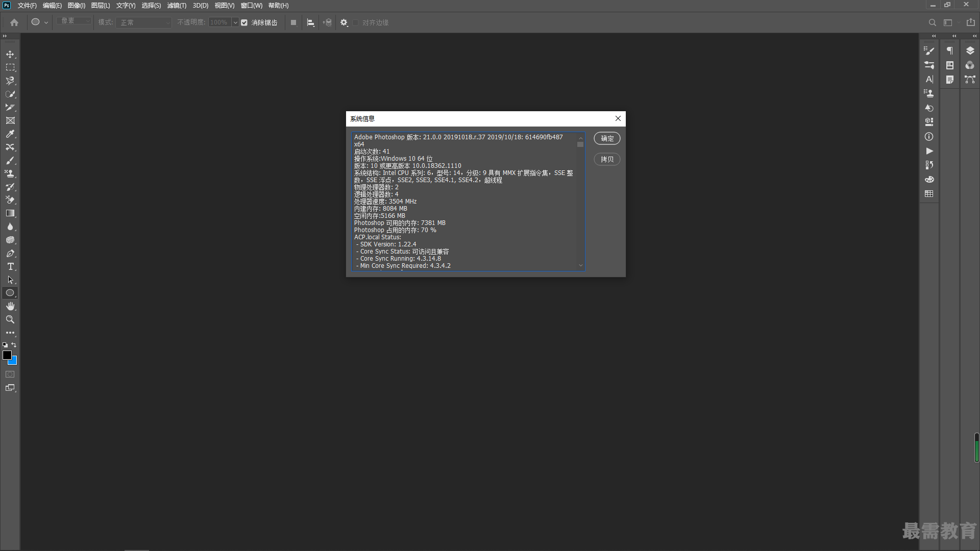This screenshot has width=980, height=551.
Task: Select the Horizontal Type tool
Action: (x=10, y=266)
